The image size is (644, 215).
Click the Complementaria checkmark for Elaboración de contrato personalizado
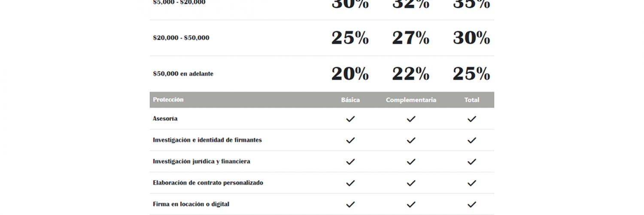coord(411,183)
